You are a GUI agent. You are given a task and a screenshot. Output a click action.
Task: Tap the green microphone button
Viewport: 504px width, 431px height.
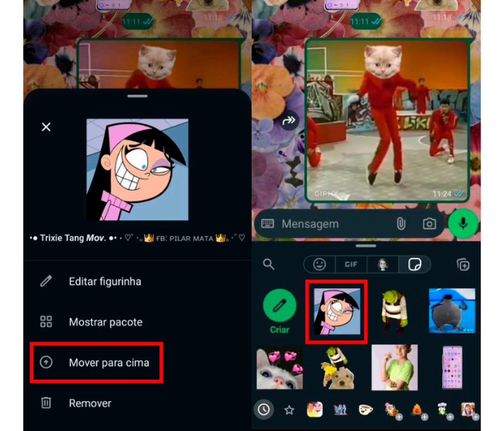(463, 224)
